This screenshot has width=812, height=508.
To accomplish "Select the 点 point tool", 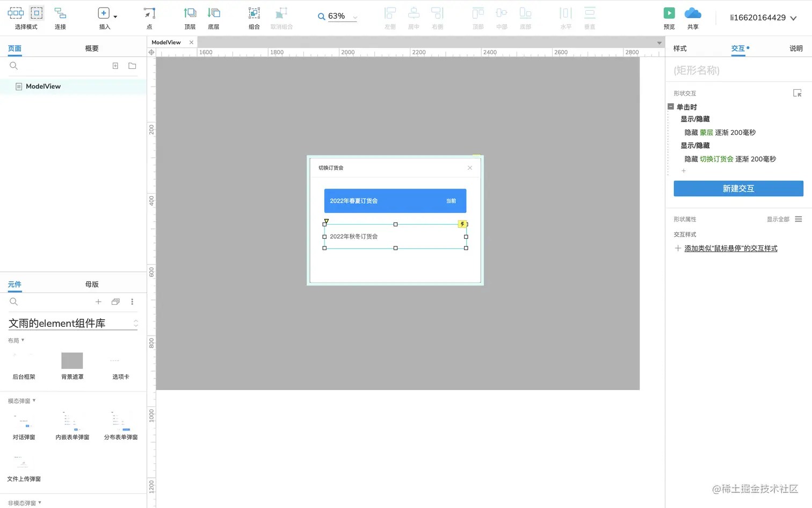I will coord(149,17).
